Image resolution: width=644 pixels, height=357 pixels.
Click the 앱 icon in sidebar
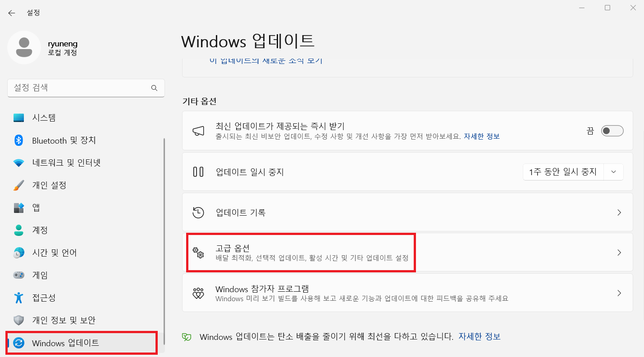[x=18, y=208]
